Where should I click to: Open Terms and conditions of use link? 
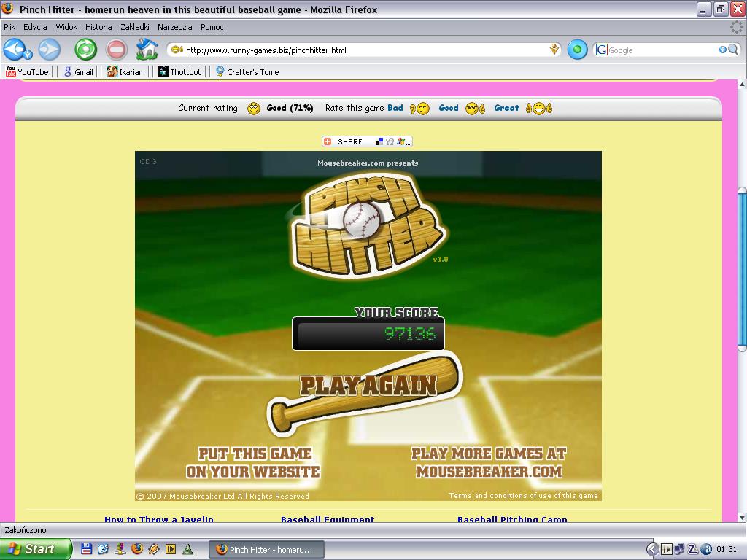(x=523, y=496)
